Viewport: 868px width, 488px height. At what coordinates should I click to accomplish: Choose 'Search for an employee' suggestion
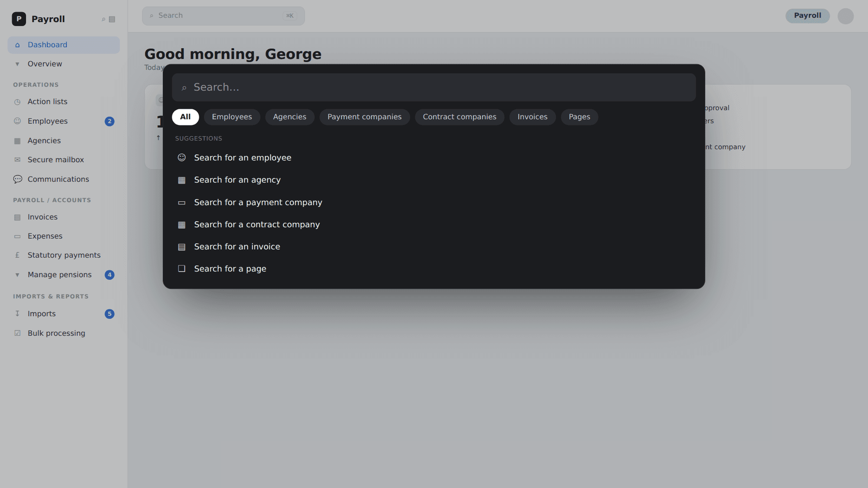pyautogui.click(x=434, y=157)
